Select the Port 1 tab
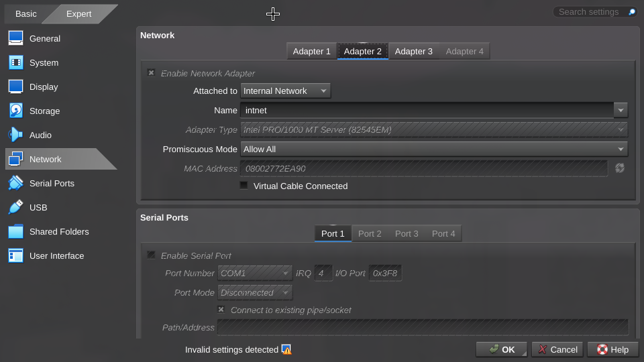Viewport: 644px width, 362px height. [x=333, y=233]
